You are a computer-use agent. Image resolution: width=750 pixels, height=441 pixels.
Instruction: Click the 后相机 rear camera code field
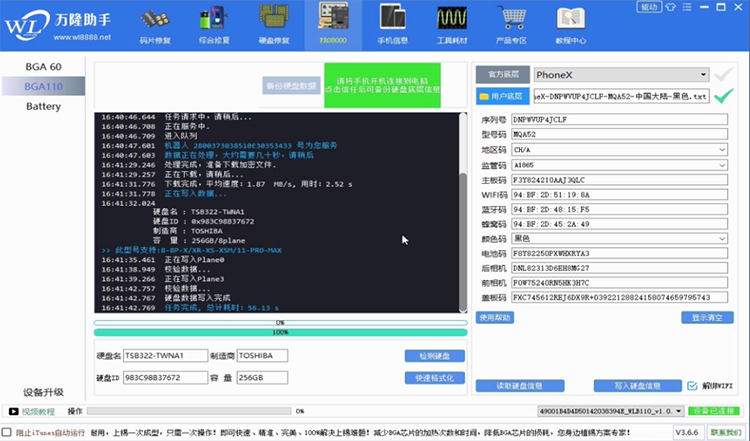coord(619,268)
